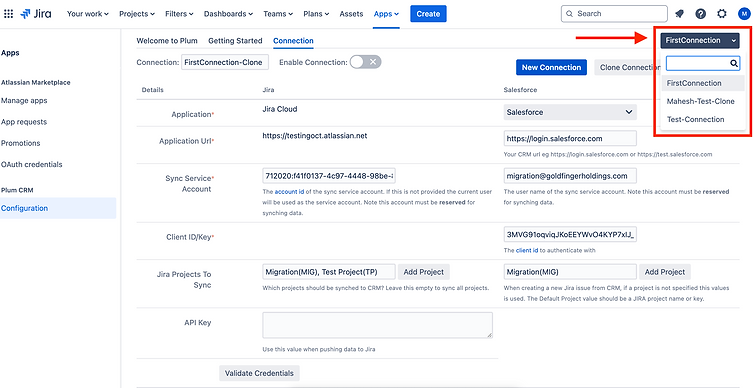Switch to the Welcome to Plum tab
The width and height of the screenshot is (753, 388).
coord(167,41)
